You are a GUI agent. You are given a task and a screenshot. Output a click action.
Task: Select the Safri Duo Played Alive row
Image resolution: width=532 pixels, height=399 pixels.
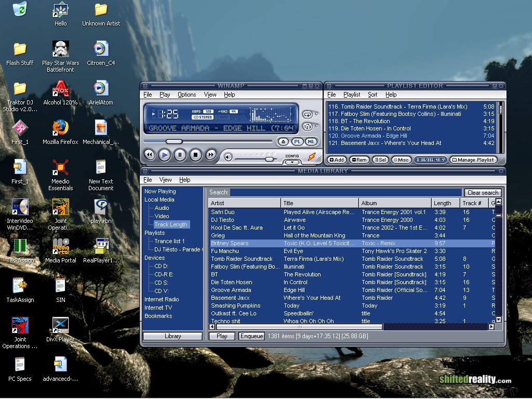coord(352,212)
